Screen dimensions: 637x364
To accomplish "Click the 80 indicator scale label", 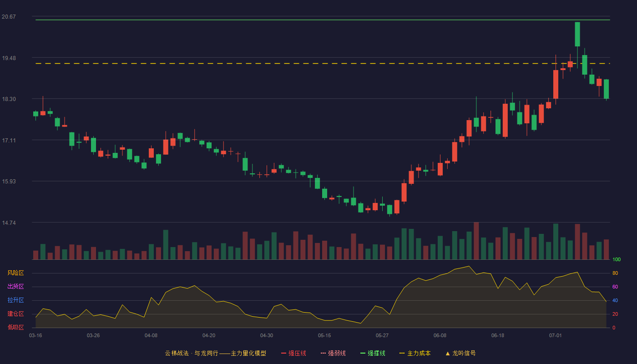I will (x=615, y=273).
